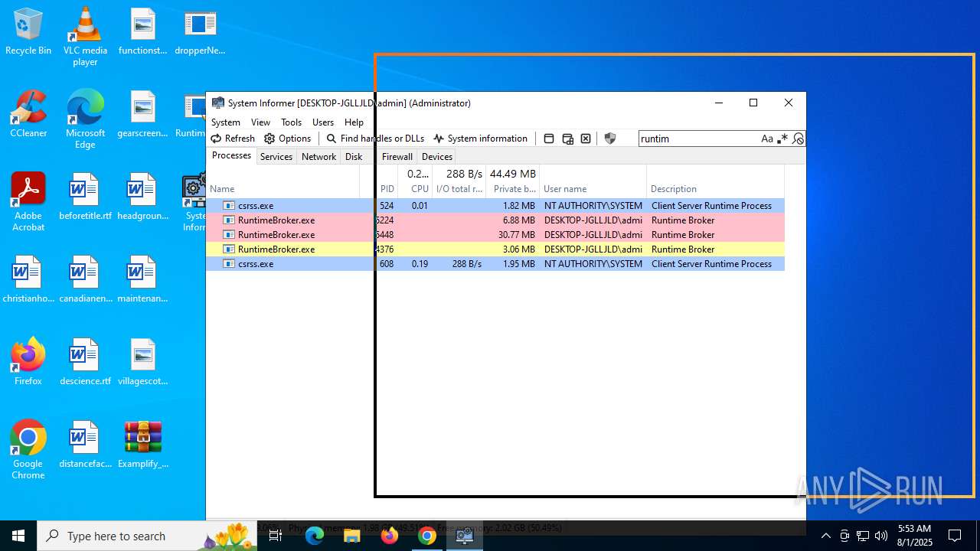
Task: Click the search field containing runtim
Action: (698, 139)
